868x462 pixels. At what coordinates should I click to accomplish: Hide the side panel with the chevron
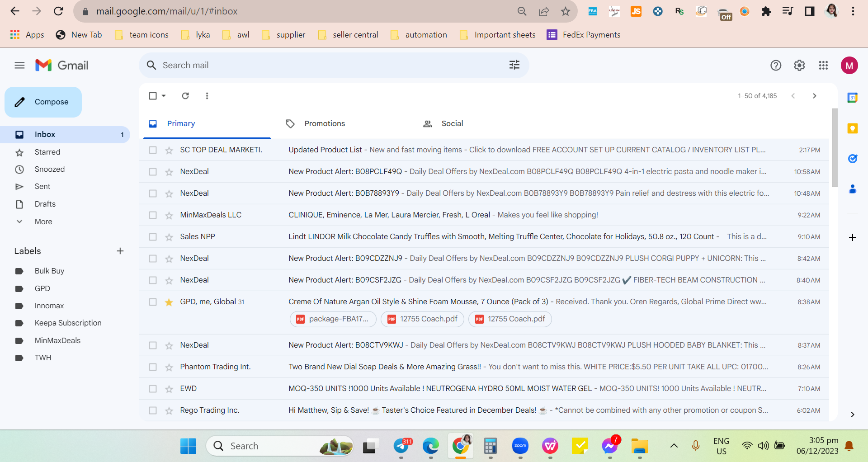(853, 415)
